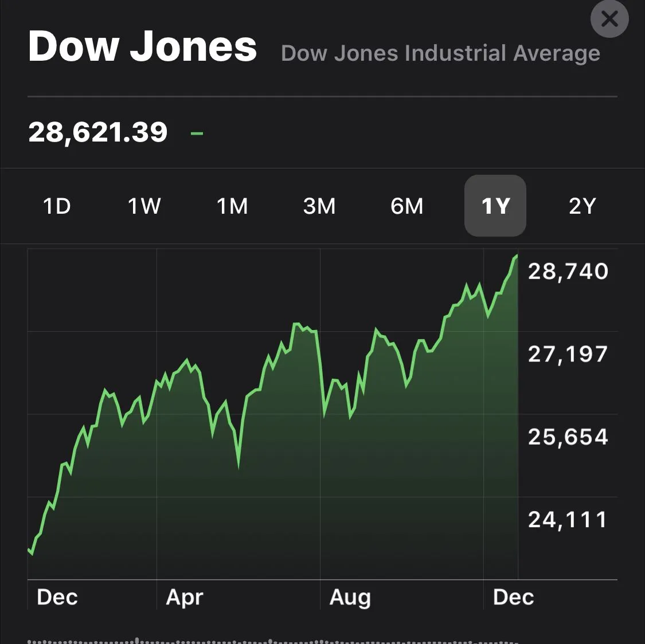Tap the volume bars strip below chart
The height and width of the screenshot is (644, 645).
tap(272, 641)
